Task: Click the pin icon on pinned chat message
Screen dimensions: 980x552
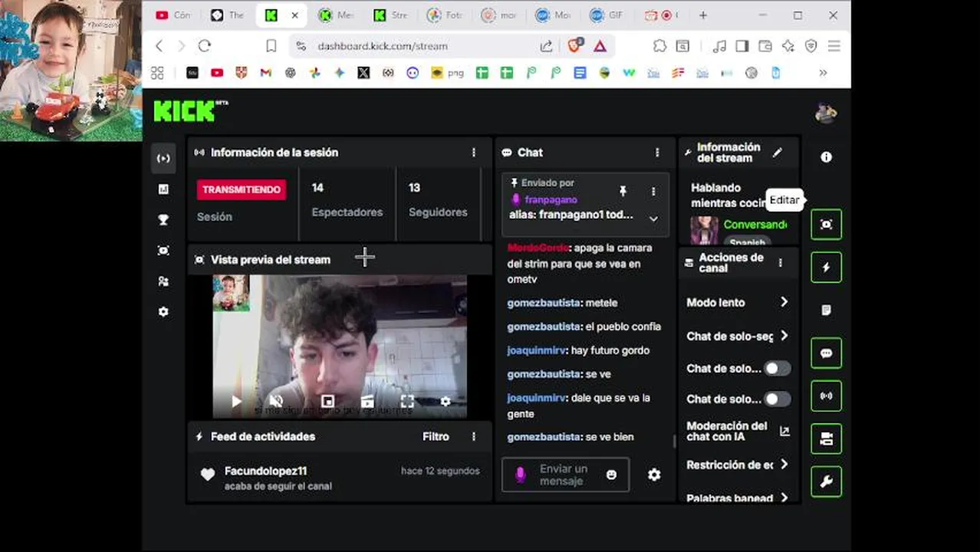Action: [x=623, y=191]
